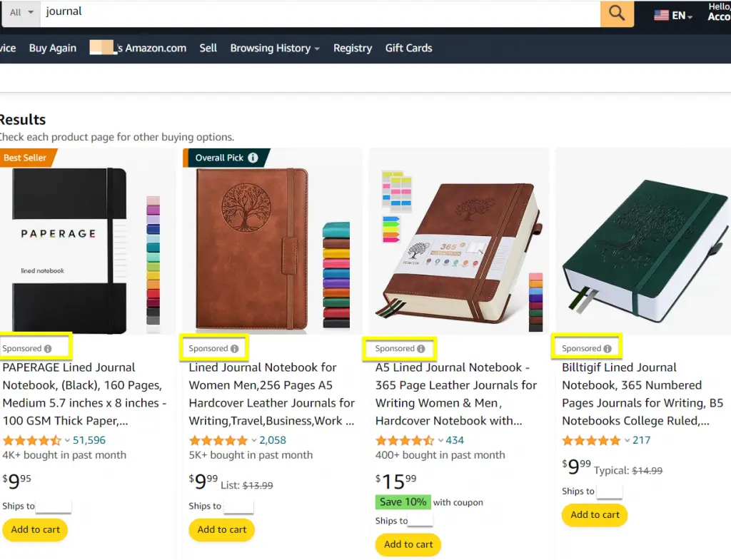Add the $15.99 A5 journal to cart
Viewport: 731px width, 560px height.
click(x=408, y=544)
